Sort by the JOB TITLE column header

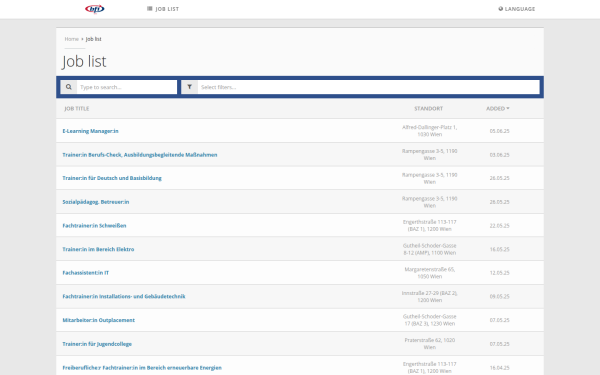point(77,109)
